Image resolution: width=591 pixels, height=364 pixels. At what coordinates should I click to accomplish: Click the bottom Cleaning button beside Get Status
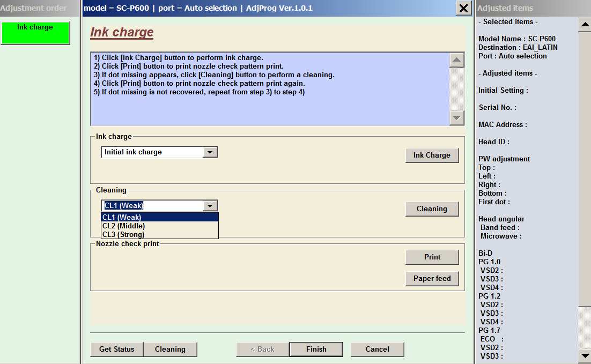171,350
